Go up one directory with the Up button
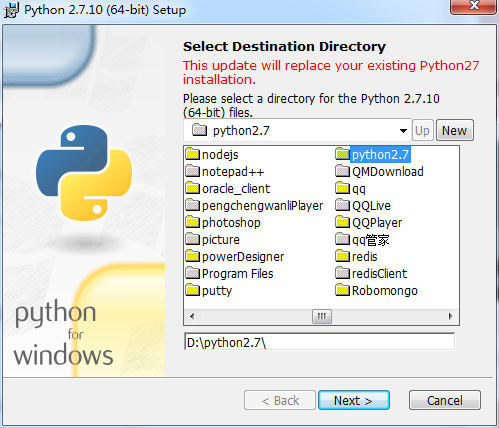 tap(423, 130)
